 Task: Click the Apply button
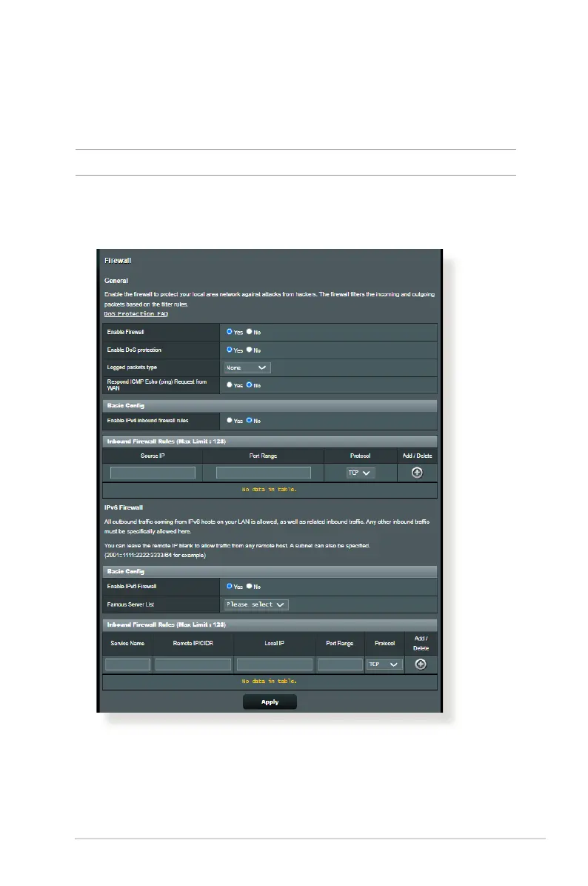click(270, 702)
